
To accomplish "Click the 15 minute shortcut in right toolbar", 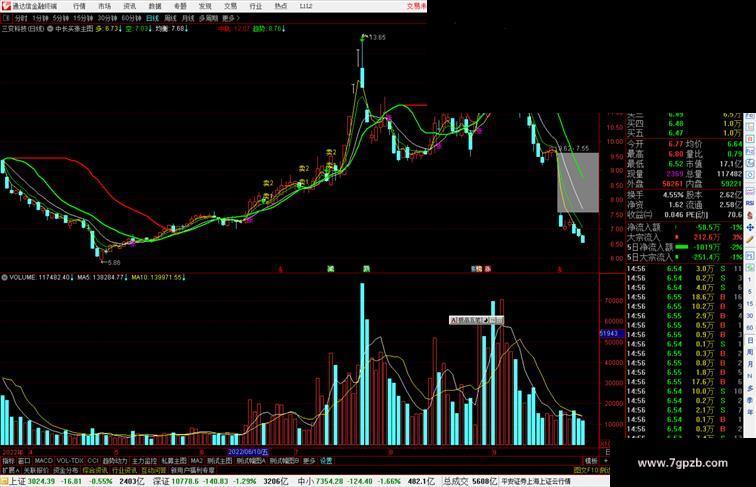I will click(750, 304).
